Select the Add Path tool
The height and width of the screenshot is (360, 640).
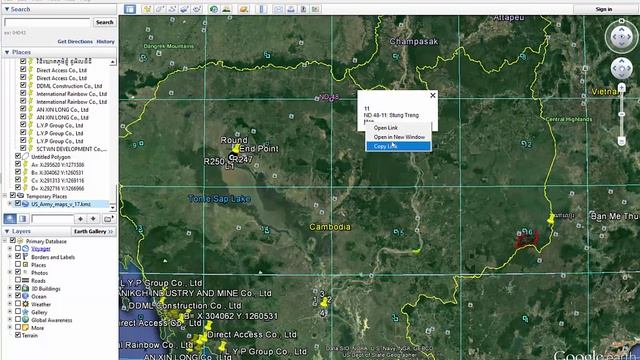pos(172,9)
